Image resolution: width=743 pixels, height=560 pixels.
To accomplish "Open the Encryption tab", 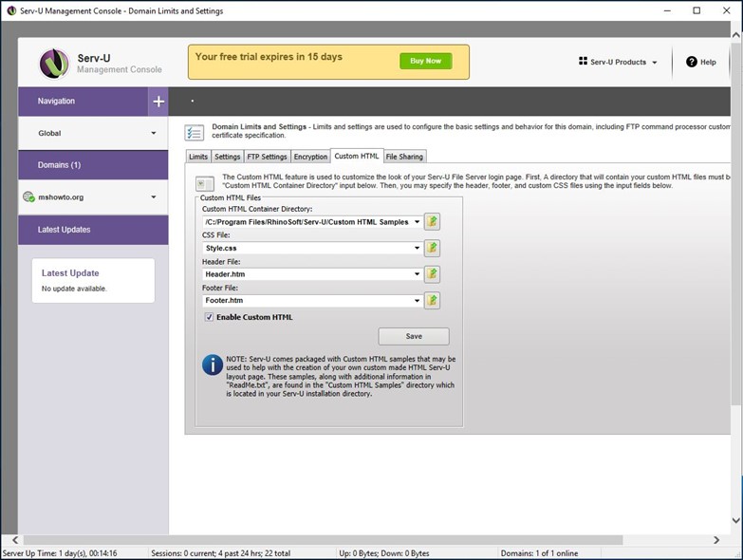I will click(310, 157).
